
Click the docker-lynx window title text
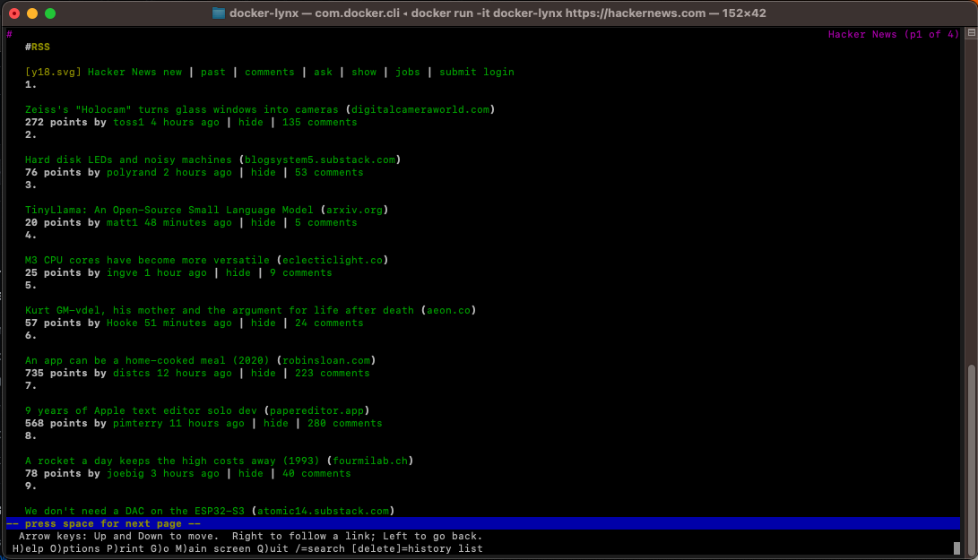point(498,13)
